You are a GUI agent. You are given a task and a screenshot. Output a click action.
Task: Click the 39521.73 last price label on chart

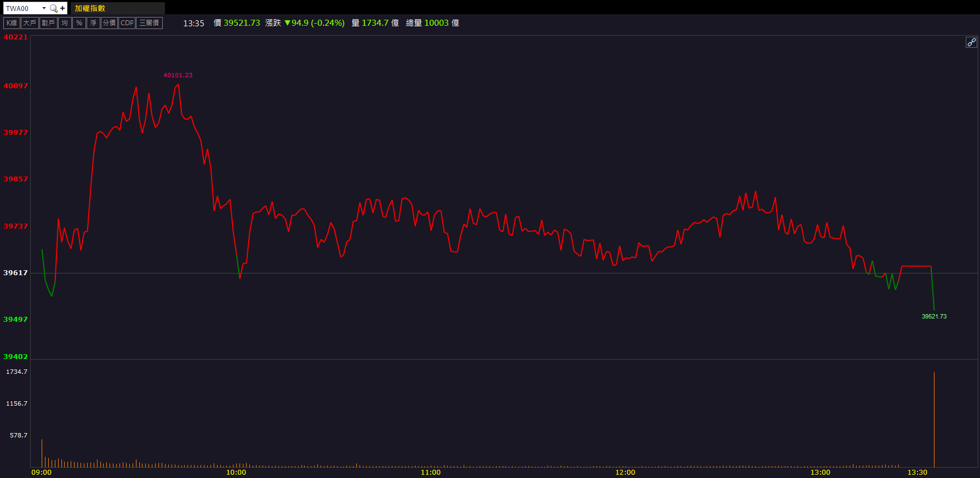pos(934,316)
